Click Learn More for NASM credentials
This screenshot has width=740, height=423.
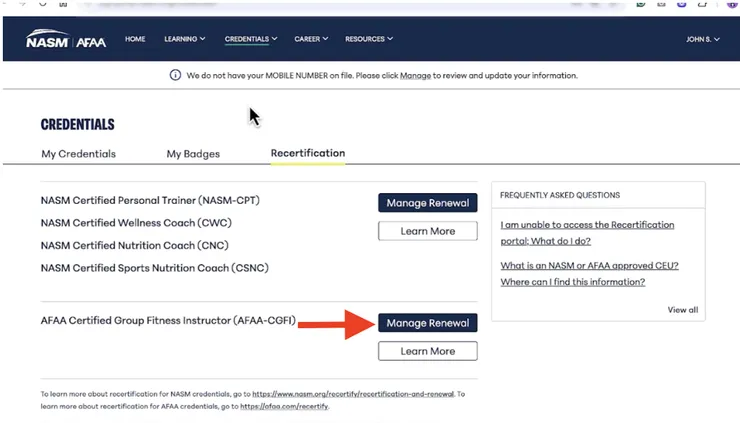click(x=428, y=231)
